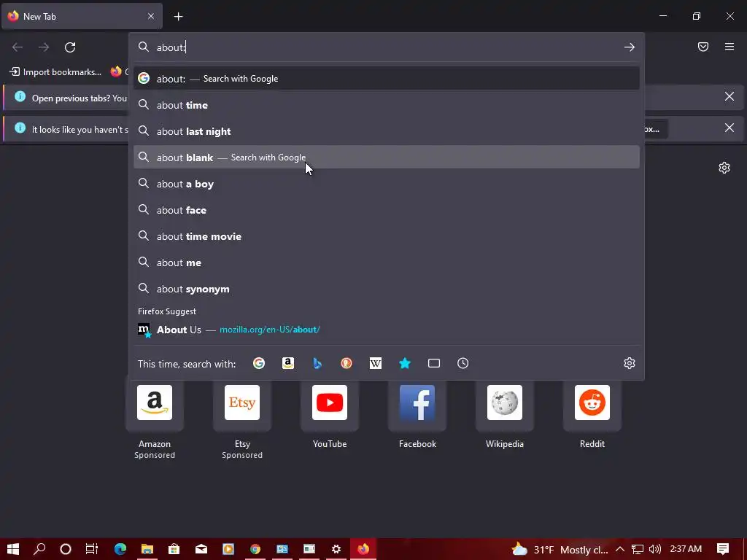Launch Google Chrome from taskbar
The width and height of the screenshot is (747, 560).
pyautogui.click(x=255, y=549)
